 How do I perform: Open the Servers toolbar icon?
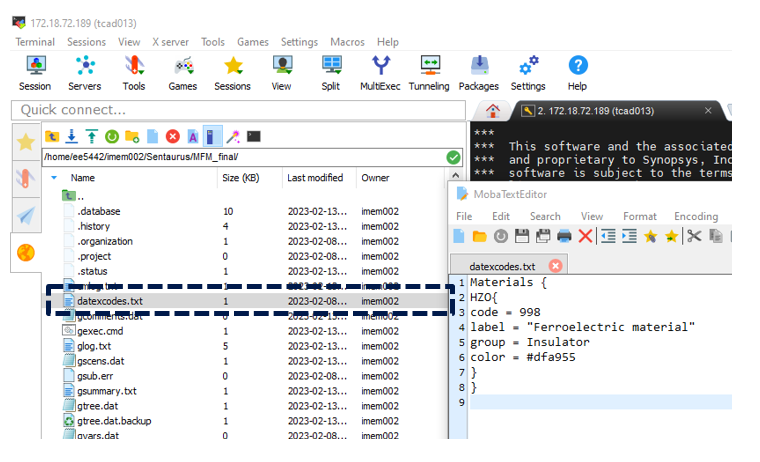pos(84,72)
